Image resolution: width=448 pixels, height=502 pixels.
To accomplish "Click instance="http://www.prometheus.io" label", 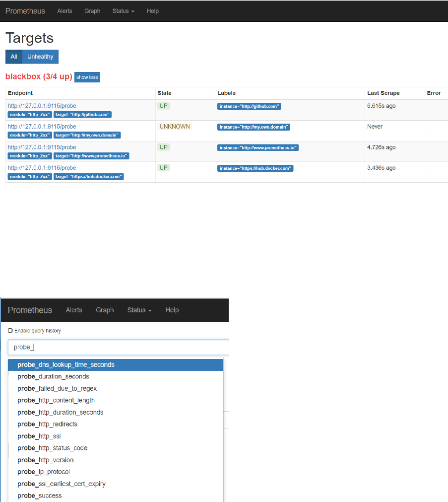I will (258, 147).
